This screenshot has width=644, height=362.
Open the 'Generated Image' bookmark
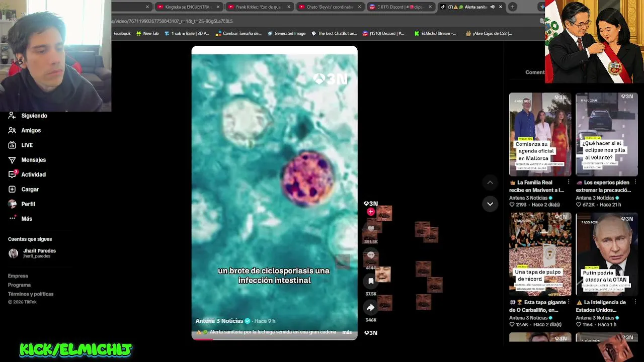pyautogui.click(x=286, y=34)
